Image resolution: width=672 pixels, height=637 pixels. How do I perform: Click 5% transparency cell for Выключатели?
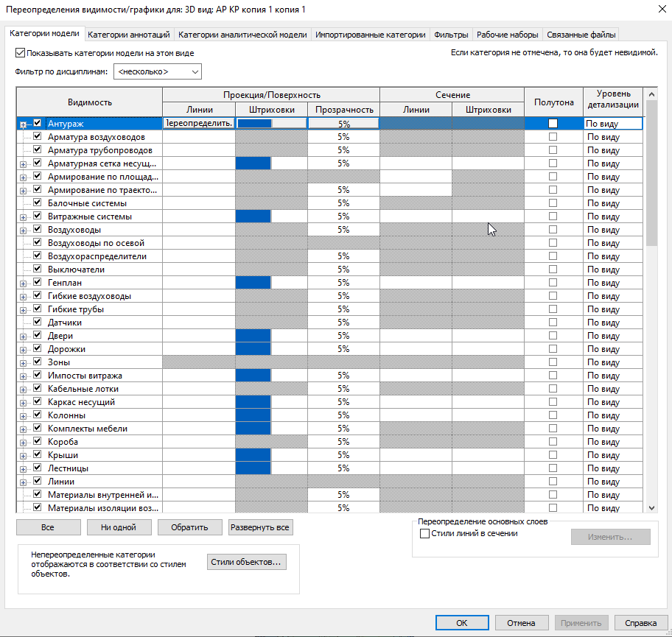(x=343, y=269)
